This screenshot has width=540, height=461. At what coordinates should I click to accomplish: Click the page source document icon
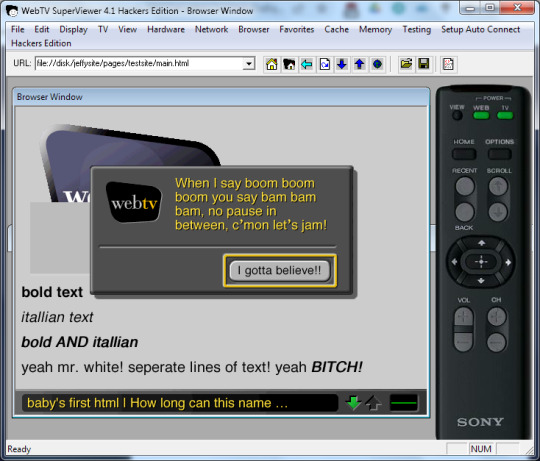[x=448, y=64]
